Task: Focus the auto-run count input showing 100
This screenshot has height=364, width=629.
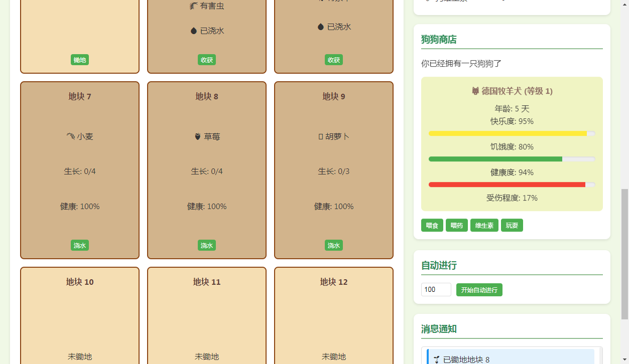Action: [x=436, y=290]
